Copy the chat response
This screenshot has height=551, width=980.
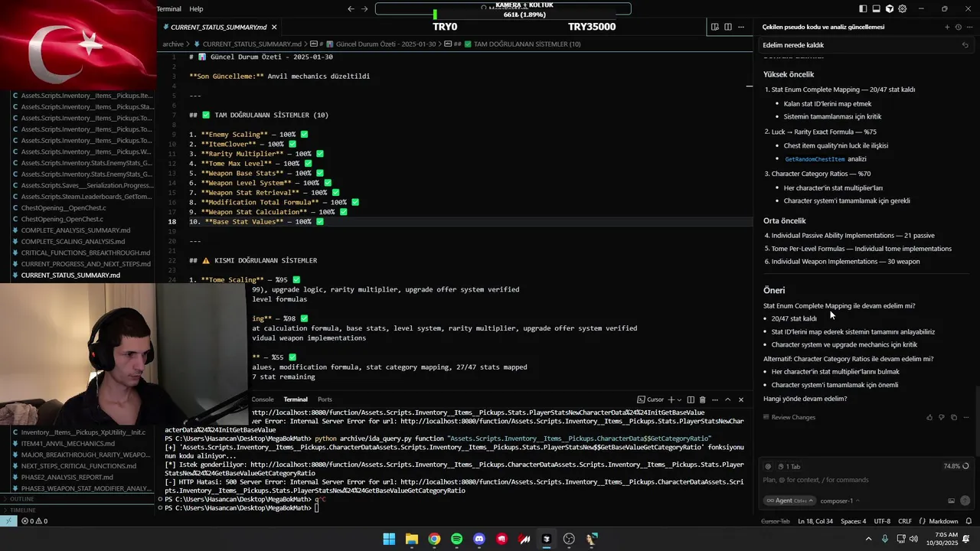point(954,417)
